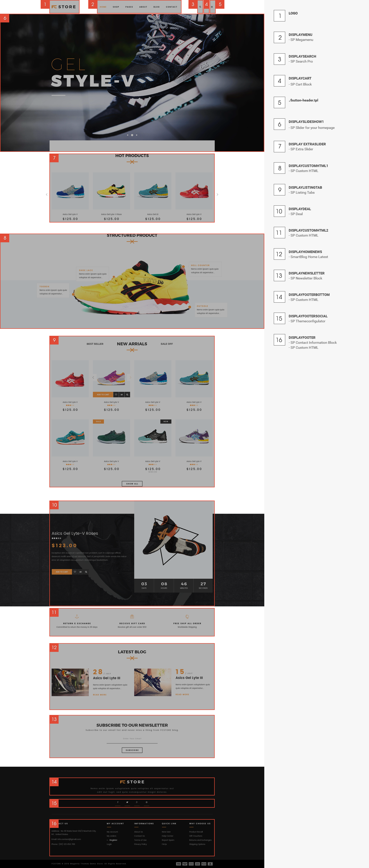
Task: Click the FC Store logo in header
Action: pyautogui.click(x=64, y=7)
